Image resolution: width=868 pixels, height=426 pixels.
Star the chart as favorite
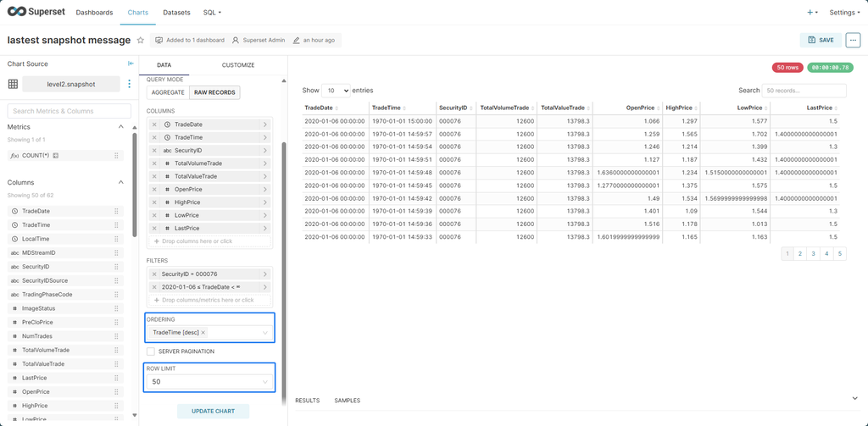141,40
